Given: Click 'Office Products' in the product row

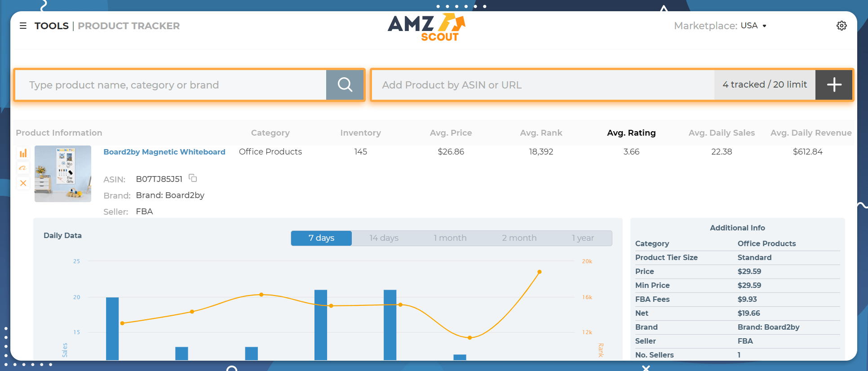Looking at the screenshot, I should pos(270,152).
